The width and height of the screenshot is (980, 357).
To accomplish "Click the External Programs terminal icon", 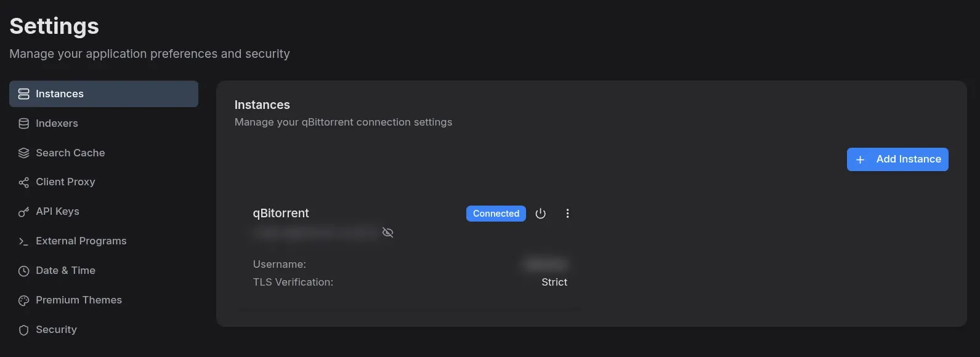I will 24,241.
